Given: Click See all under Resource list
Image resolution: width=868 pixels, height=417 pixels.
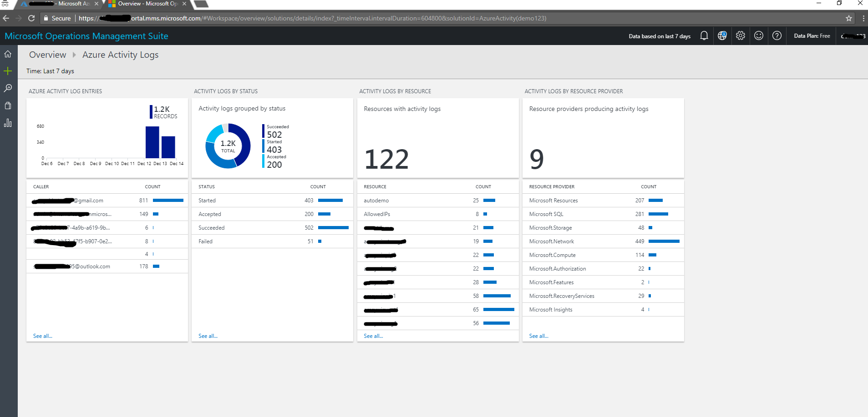Looking at the screenshot, I should pyautogui.click(x=373, y=336).
